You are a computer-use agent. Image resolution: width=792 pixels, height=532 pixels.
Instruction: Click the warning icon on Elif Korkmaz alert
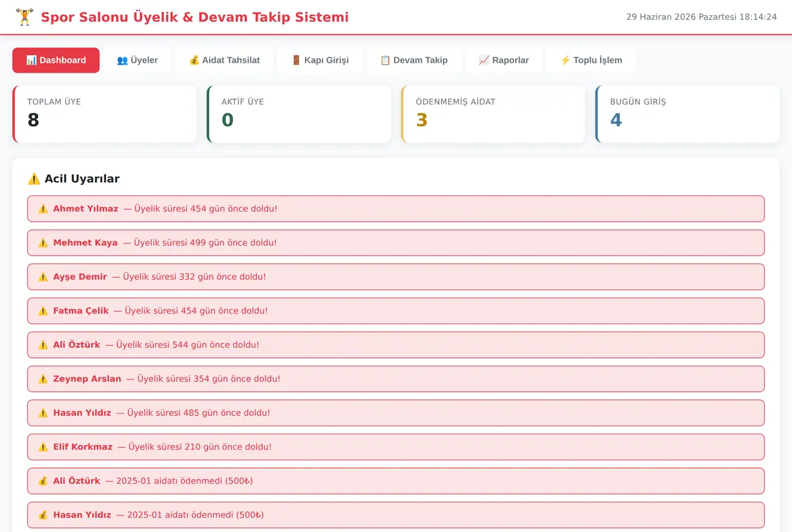[x=43, y=447]
